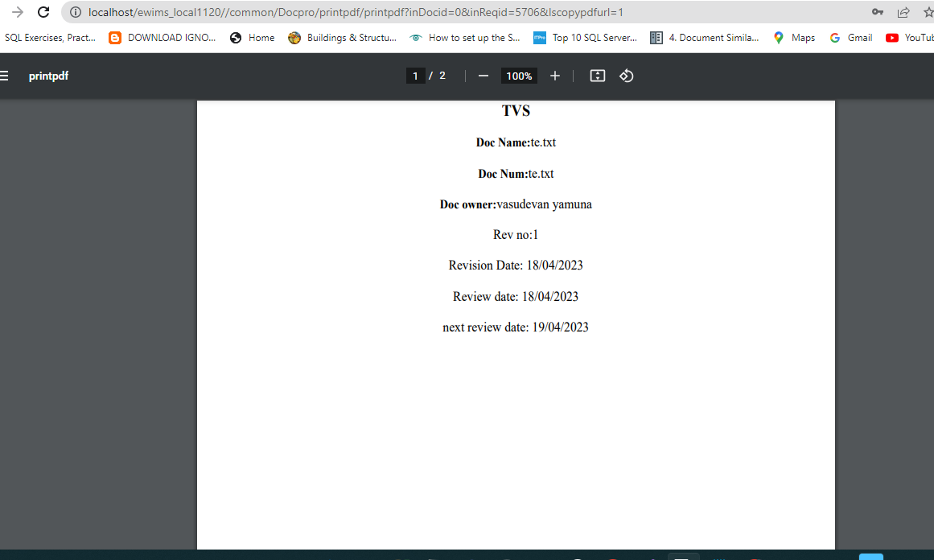Bookmark this page with star icon
Screen dimensions: 934x560
coord(928,12)
